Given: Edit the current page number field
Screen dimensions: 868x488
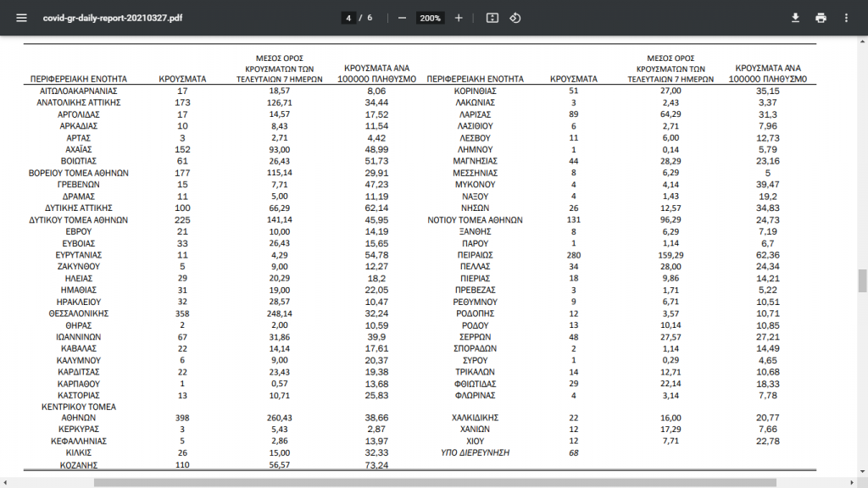Looking at the screenshot, I should click(x=348, y=18).
